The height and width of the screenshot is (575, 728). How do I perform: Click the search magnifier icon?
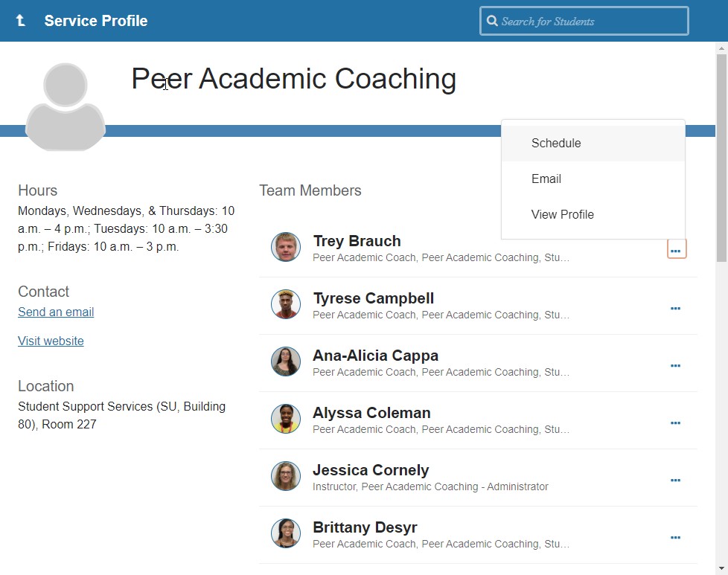click(x=492, y=21)
